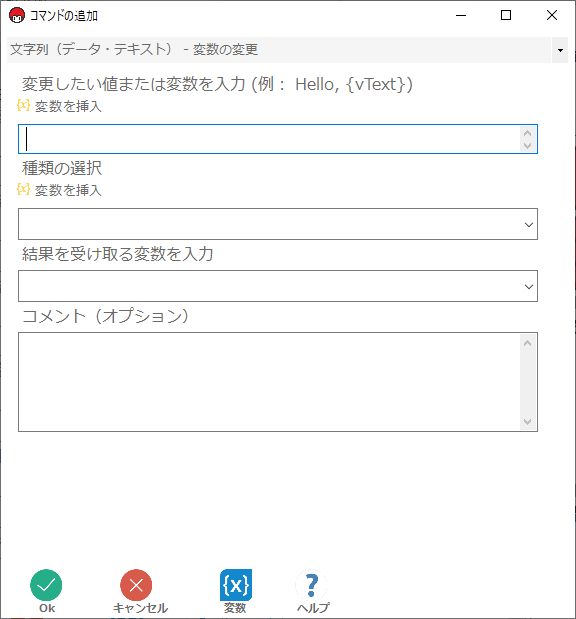This screenshot has height=619, width=576.
Task: Click up arrow of comment box scrollbar
Action: pos(527,343)
